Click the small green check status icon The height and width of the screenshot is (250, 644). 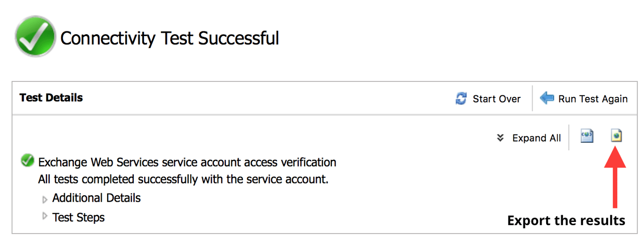28,161
